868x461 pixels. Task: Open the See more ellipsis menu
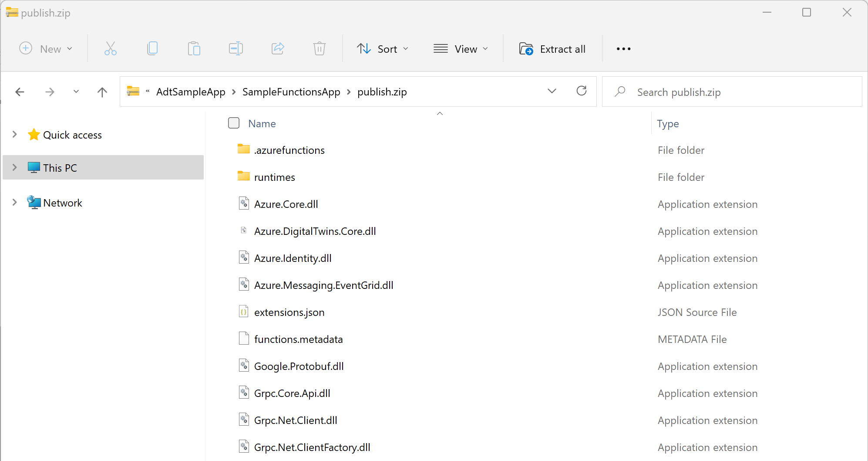coord(623,48)
